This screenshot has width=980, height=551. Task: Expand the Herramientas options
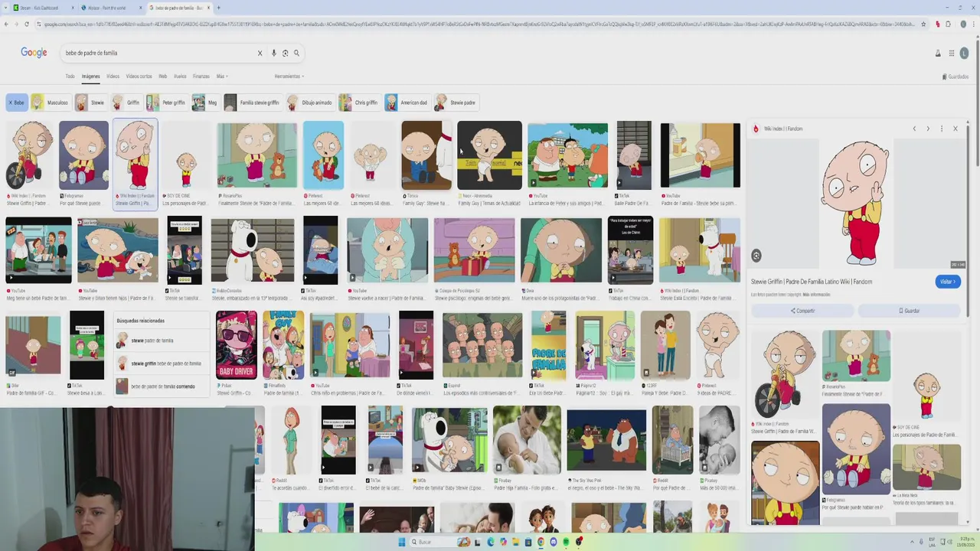289,77
